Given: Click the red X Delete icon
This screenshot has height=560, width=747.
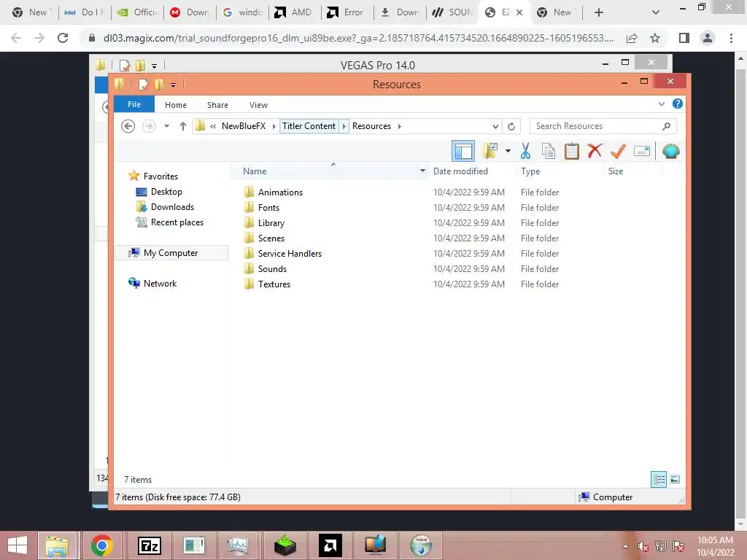Looking at the screenshot, I should (x=595, y=151).
